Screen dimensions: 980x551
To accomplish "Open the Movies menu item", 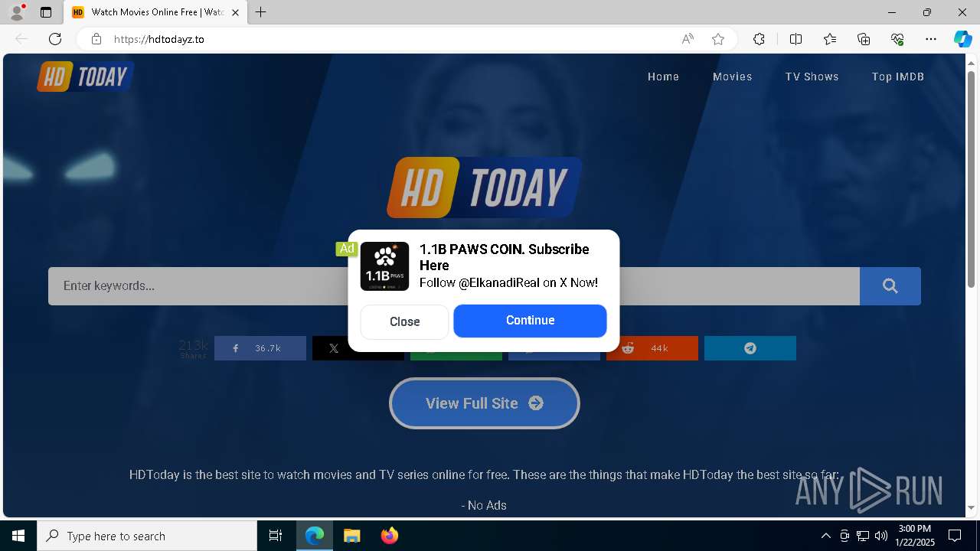I will [732, 77].
